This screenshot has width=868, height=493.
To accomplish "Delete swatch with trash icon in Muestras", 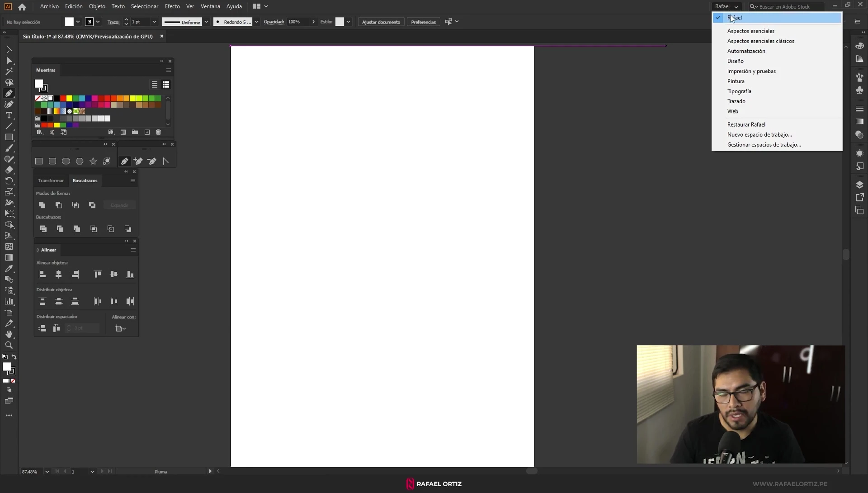I will point(158,132).
